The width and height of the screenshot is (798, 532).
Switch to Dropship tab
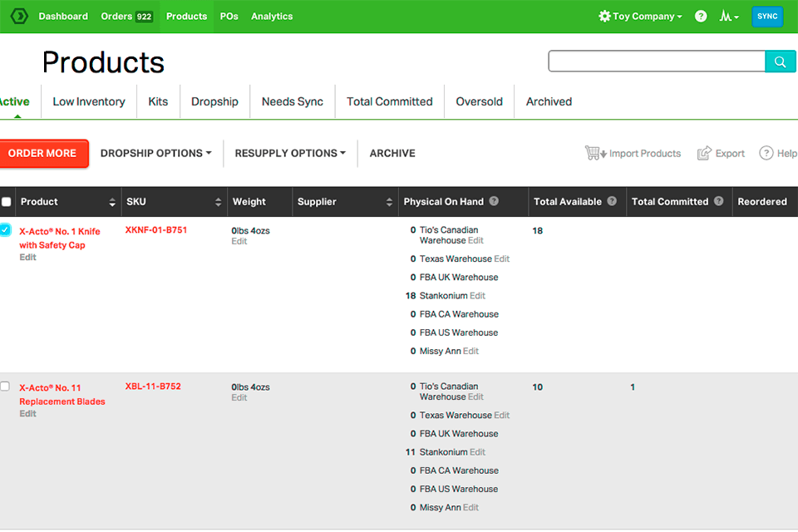click(x=214, y=101)
